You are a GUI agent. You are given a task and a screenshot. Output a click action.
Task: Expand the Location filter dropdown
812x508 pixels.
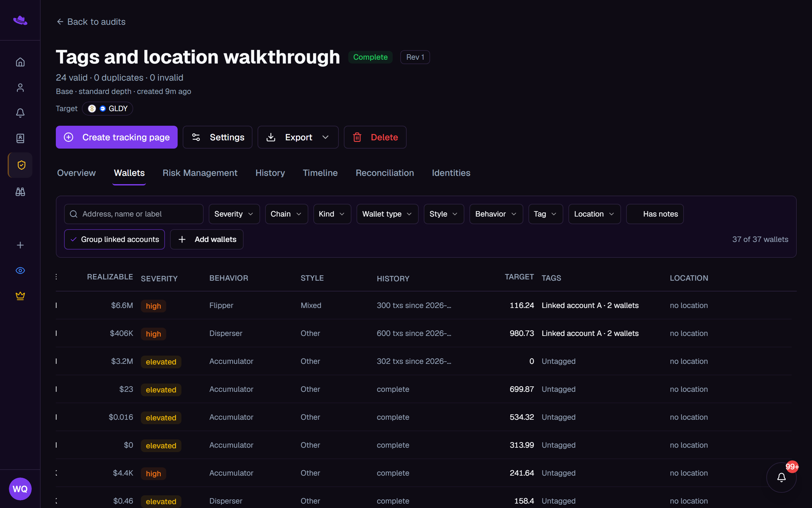tap(595, 214)
